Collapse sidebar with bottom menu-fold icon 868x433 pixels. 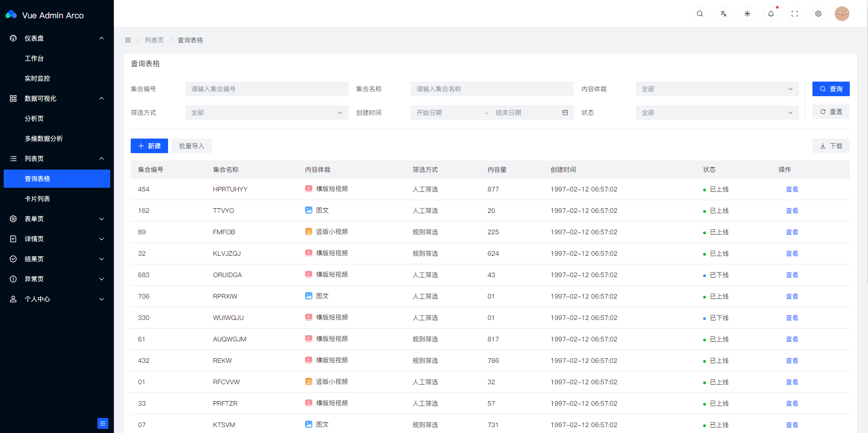pyautogui.click(x=103, y=423)
